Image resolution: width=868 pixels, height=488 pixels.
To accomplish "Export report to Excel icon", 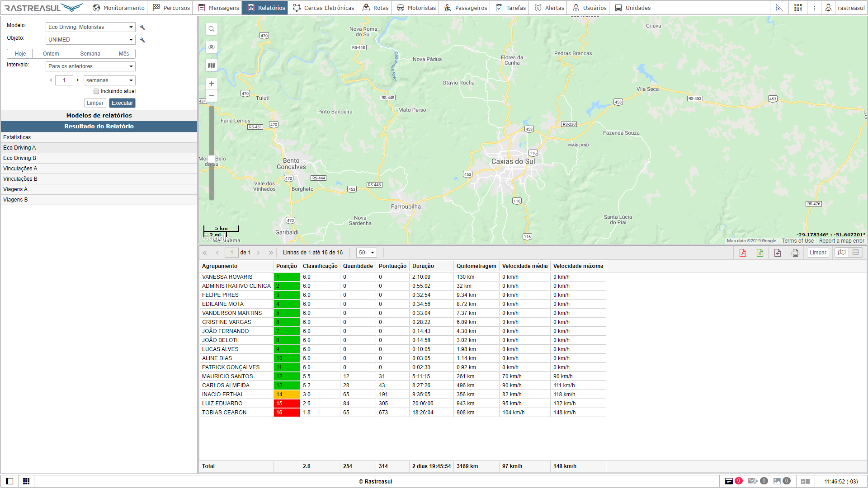I will click(x=760, y=253).
